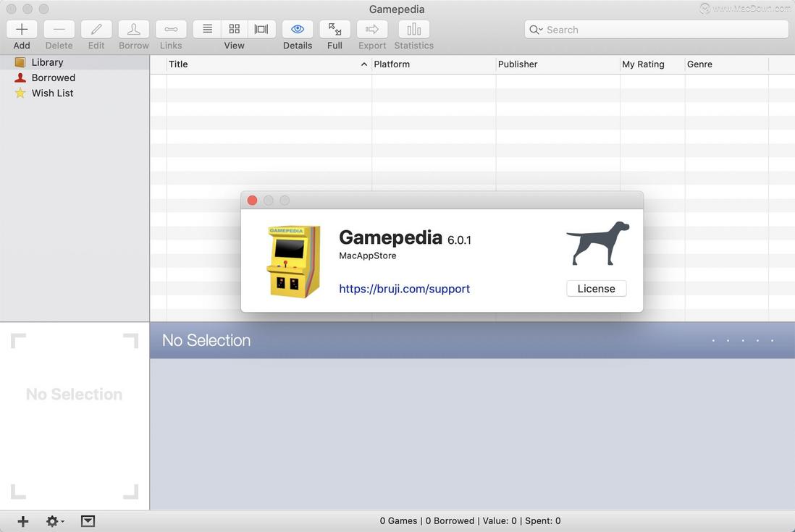Sort by the Genre column
The width and height of the screenshot is (795, 532).
(x=726, y=64)
